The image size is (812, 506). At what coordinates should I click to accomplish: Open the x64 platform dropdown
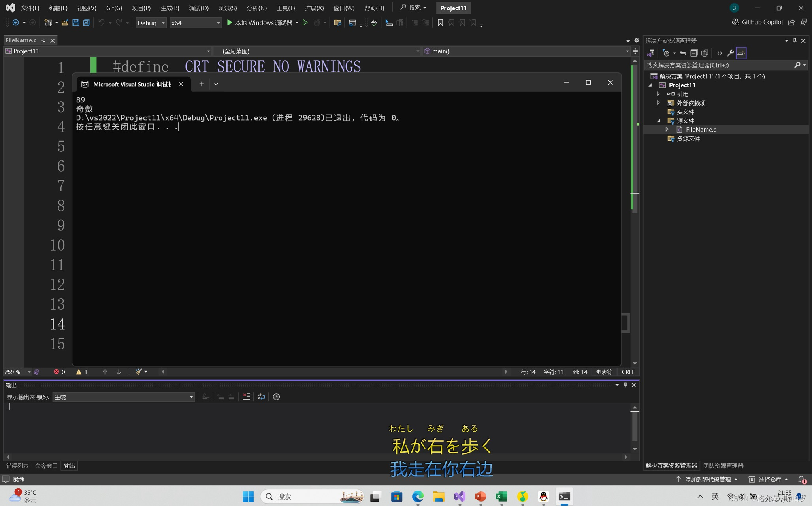point(195,23)
